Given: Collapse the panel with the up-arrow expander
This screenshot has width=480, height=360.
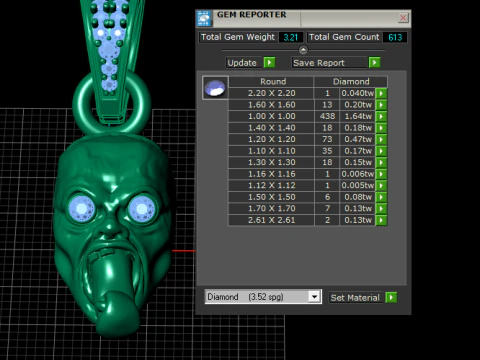Looking at the screenshot, I should click(303, 50).
